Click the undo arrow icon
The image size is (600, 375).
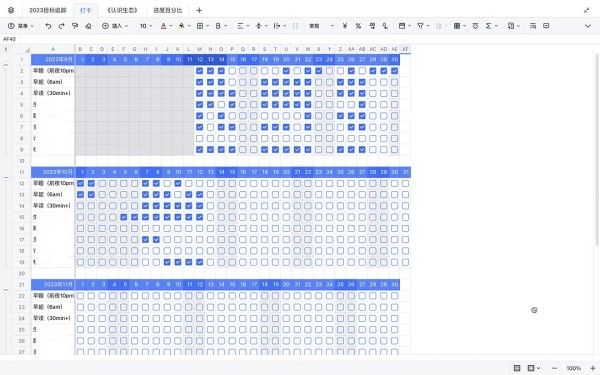click(48, 26)
